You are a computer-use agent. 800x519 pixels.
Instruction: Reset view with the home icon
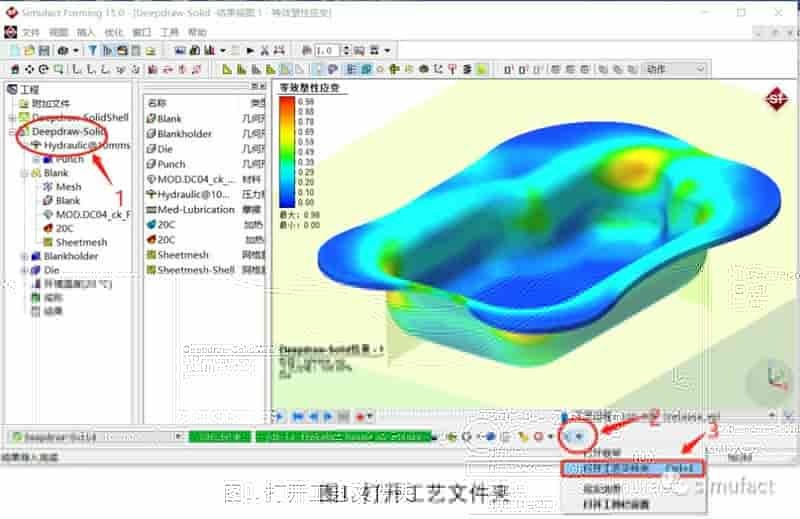(15, 69)
